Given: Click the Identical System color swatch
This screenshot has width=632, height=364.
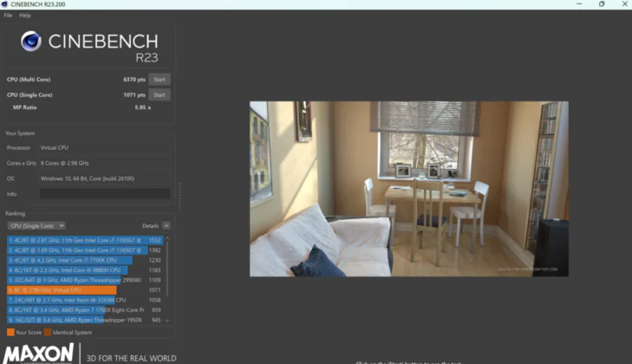Looking at the screenshot, I should click(x=48, y=332).
